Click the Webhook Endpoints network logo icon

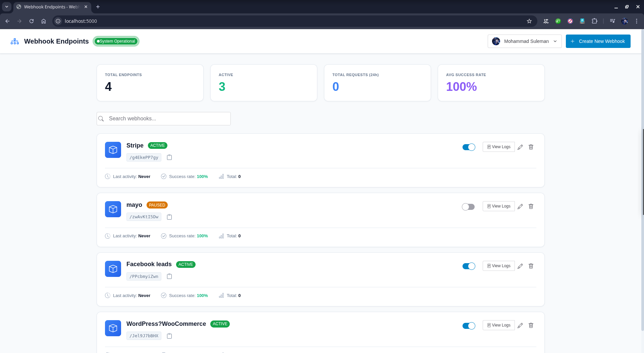[x=15, y=41]
